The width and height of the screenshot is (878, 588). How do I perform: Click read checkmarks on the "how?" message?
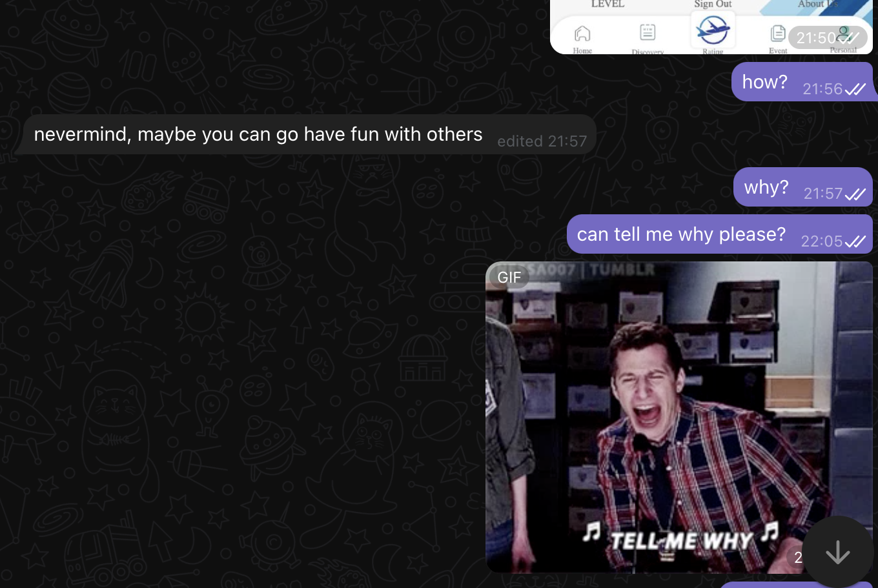(x=855, y=89)
